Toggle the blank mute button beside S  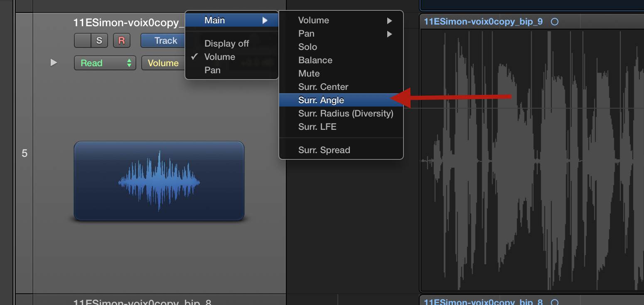pyautogui.click(x=82, y=41)
